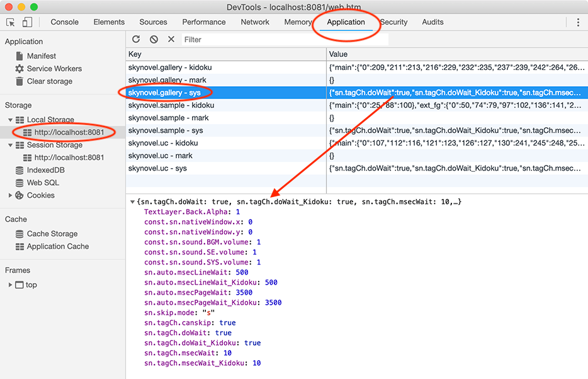Click the top frame window icon
588x379 pixels.
point(19,285)
